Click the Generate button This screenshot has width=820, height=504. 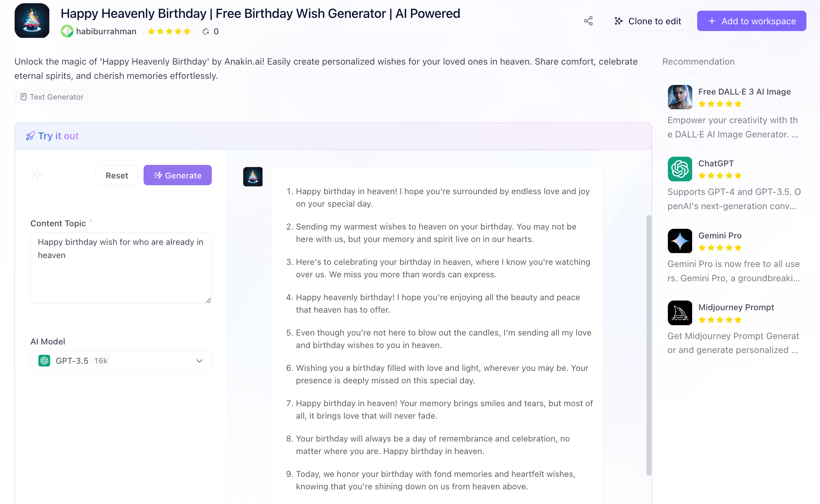(177, 175)
